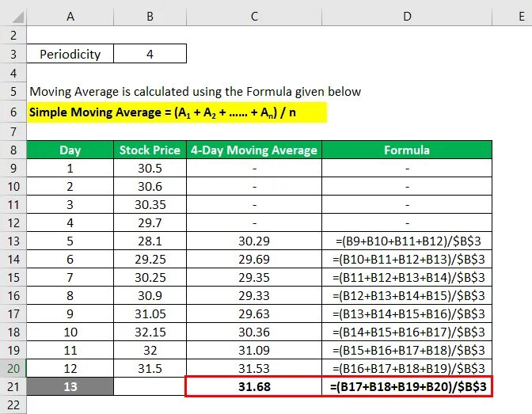
Task: Select stock price cell 32 for day 11
Action: click(x=150, y=350)
